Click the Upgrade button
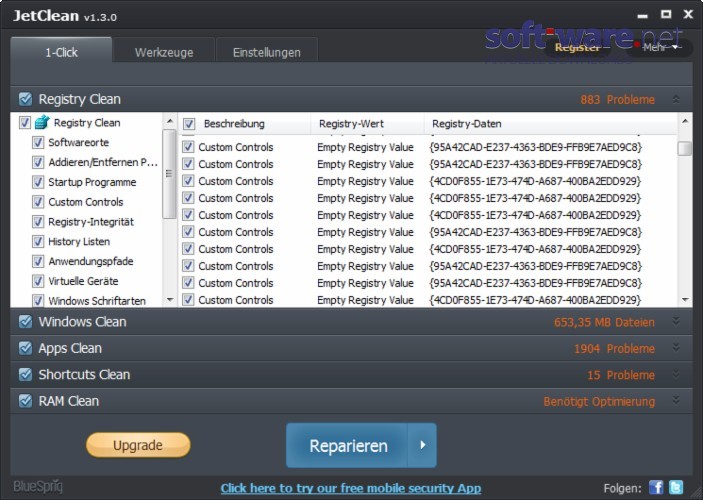Screen dimensions: 703x500 [x=138, y=445]
